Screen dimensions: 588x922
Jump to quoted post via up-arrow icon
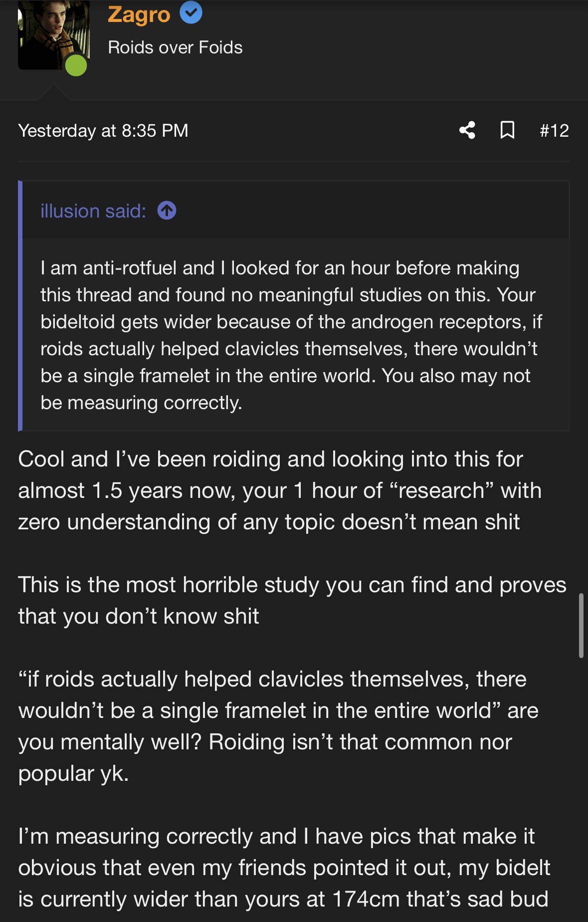[x=167, y=211]
